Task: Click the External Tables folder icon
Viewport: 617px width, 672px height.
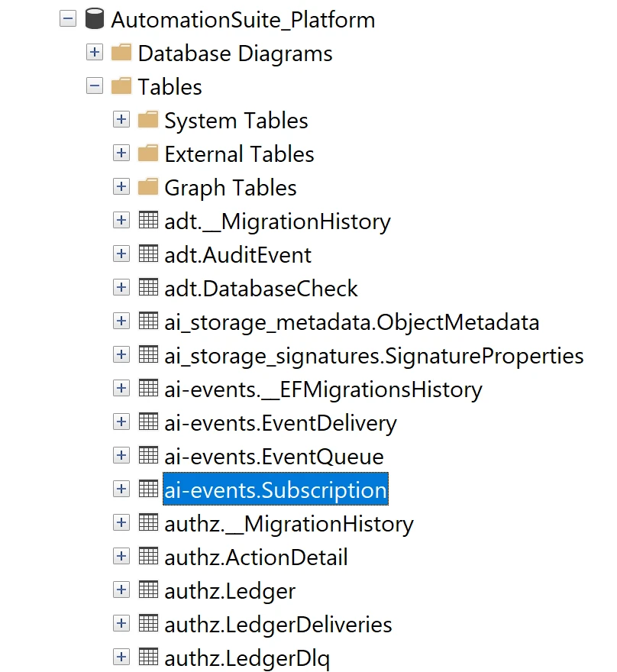Action: [x=148, y=153]
